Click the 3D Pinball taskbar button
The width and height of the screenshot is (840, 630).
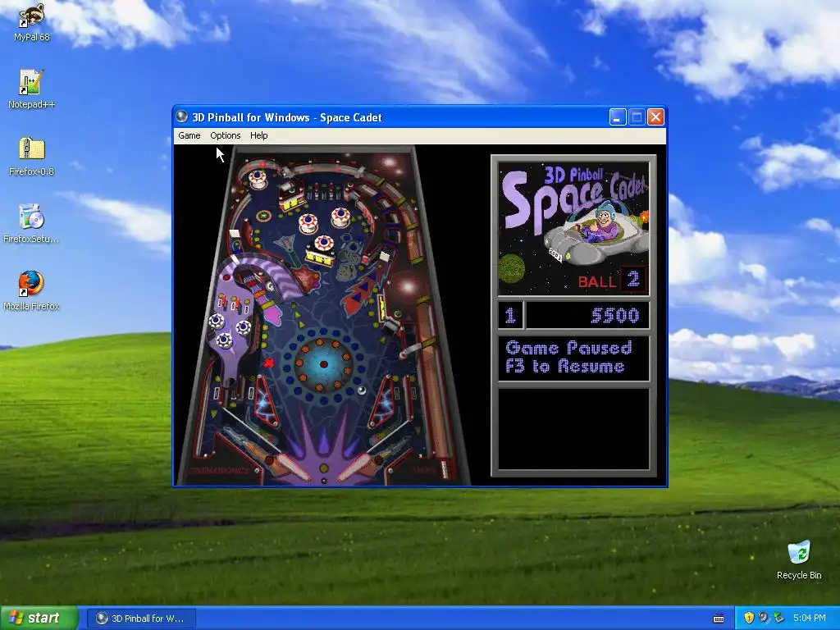click(141, 619)
